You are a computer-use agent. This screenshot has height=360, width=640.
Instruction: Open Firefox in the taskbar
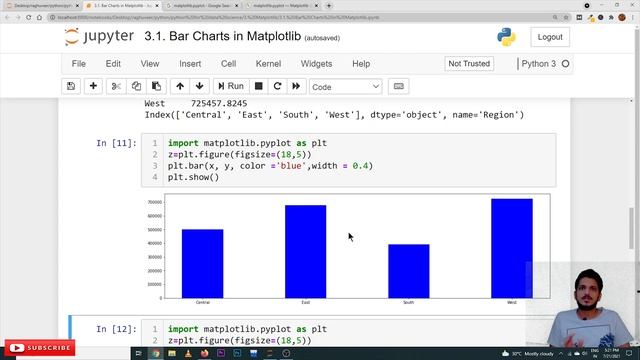point(204,353)
